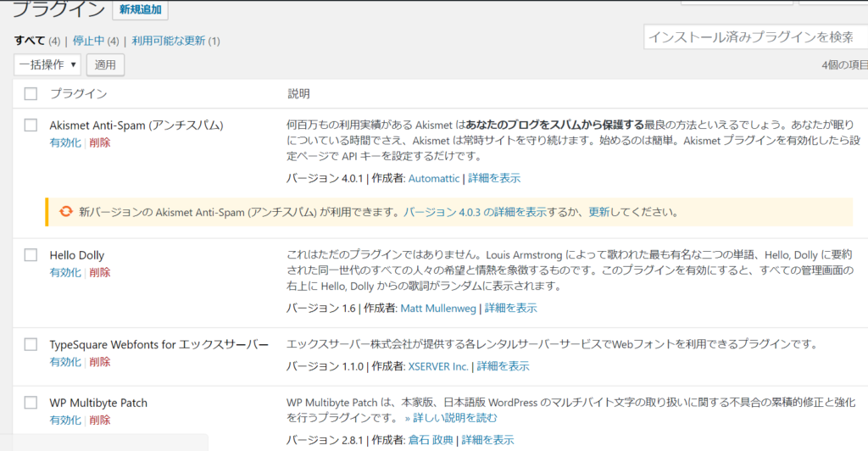Open Akismet 詳細を表示 details link
Viewport: 868px width, 451px height.
494,178
